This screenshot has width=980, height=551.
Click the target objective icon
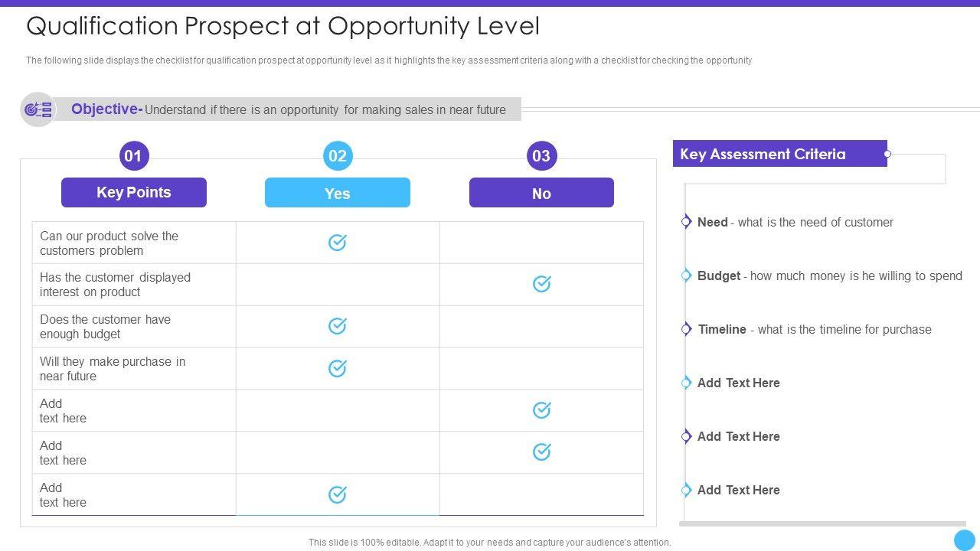38,109
